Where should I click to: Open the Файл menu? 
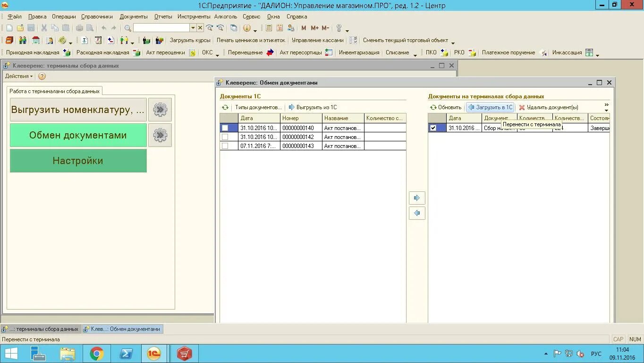(15, 17)
